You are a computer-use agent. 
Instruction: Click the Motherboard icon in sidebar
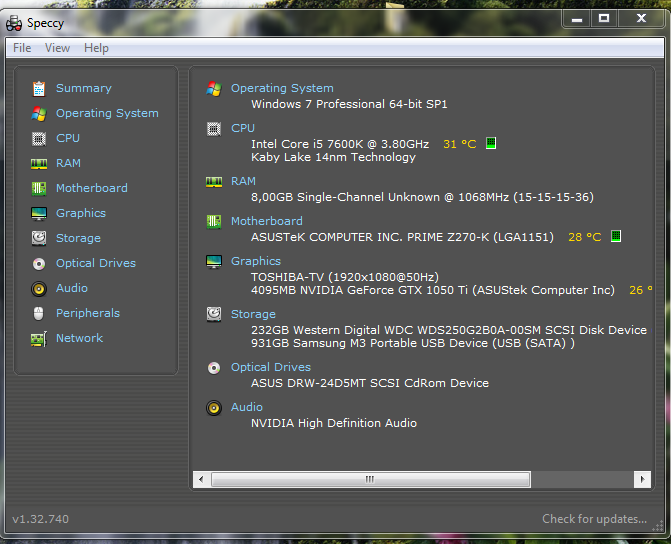coord(39,188)
